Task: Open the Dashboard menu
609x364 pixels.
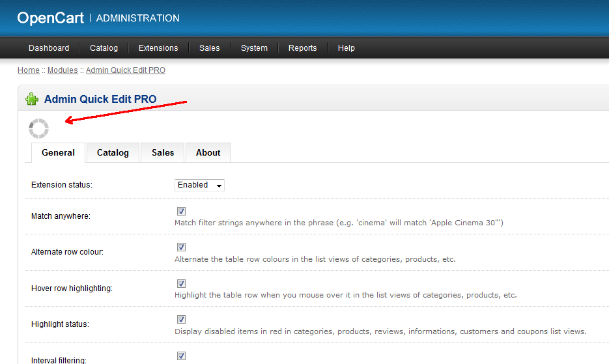Action: (49, 48)
